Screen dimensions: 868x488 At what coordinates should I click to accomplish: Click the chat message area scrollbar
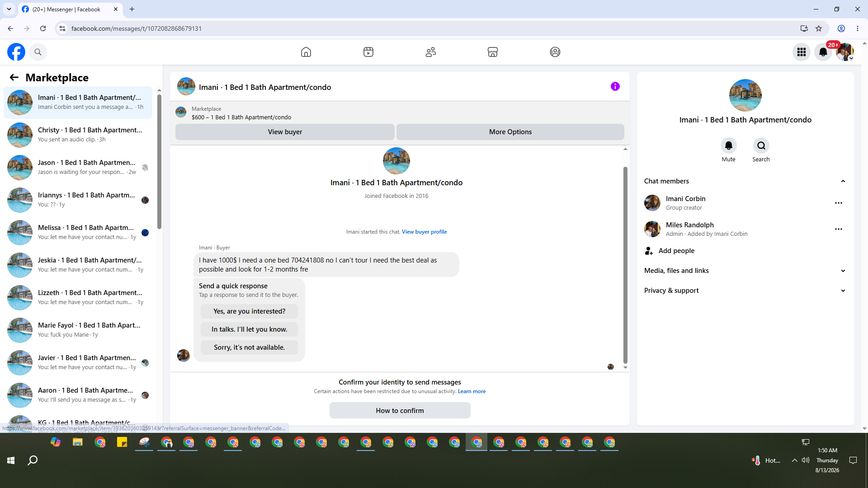tap(625, 265)
